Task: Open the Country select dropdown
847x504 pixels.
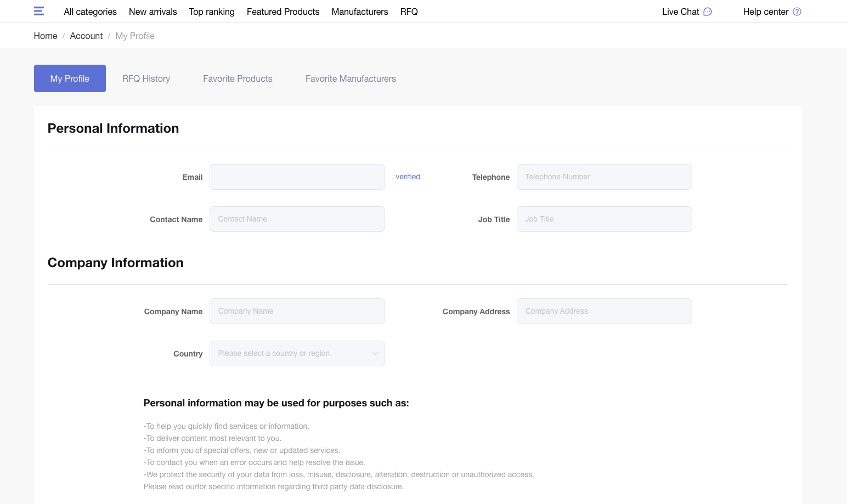Action: pos(297,353)
